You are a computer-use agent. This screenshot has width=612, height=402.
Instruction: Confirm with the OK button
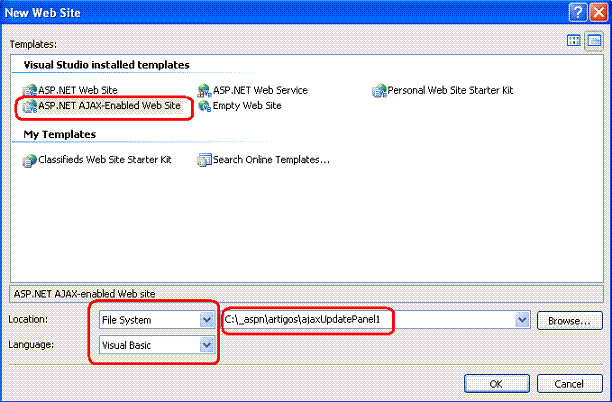coord(496,384)
